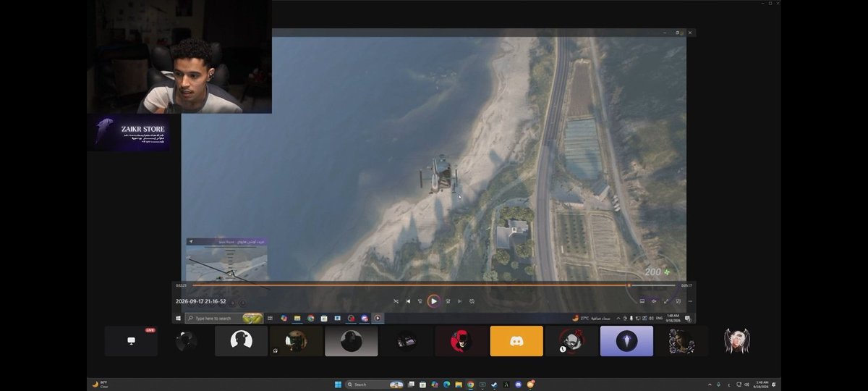Image resolution: width=868 pixels, height=391 pixels.
Task: Open volume control in bottom system tray
Action: point(746,384)
